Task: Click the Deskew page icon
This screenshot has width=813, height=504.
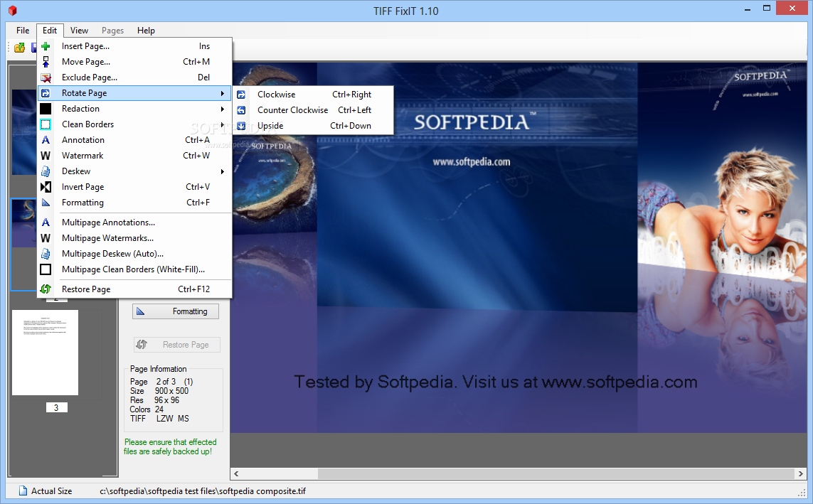Action: tap(46, 171)
